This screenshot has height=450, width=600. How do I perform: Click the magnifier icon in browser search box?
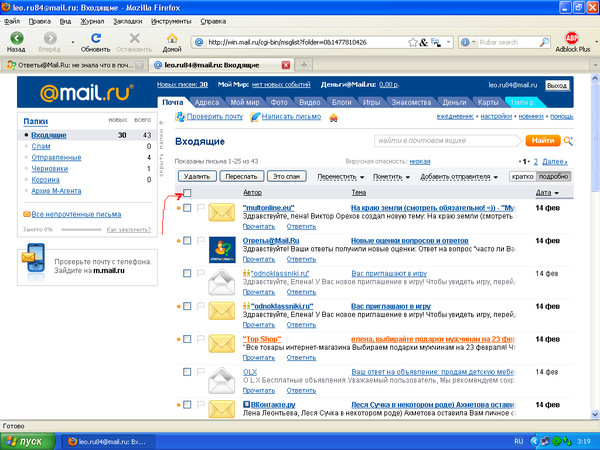pyautogui.click(x=544, y=42)
